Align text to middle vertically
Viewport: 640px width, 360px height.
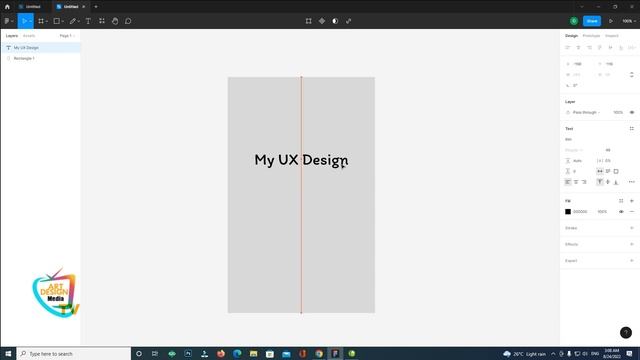(x=608, y=182)
